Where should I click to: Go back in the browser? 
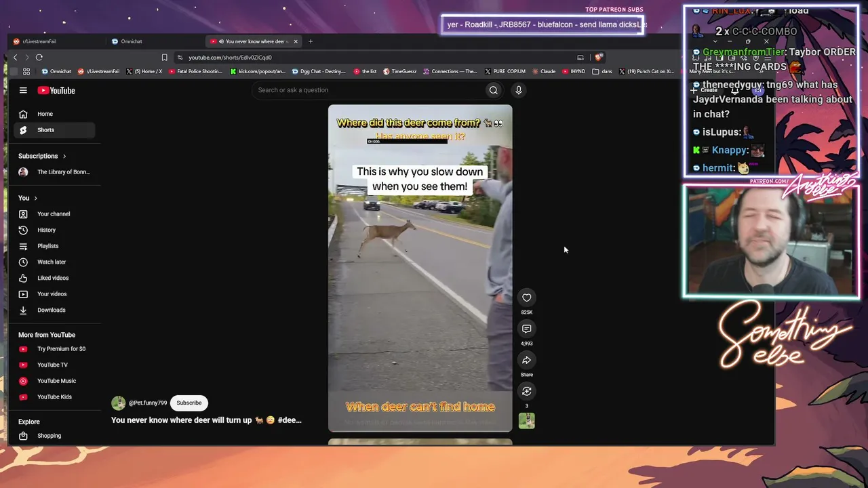15,58
